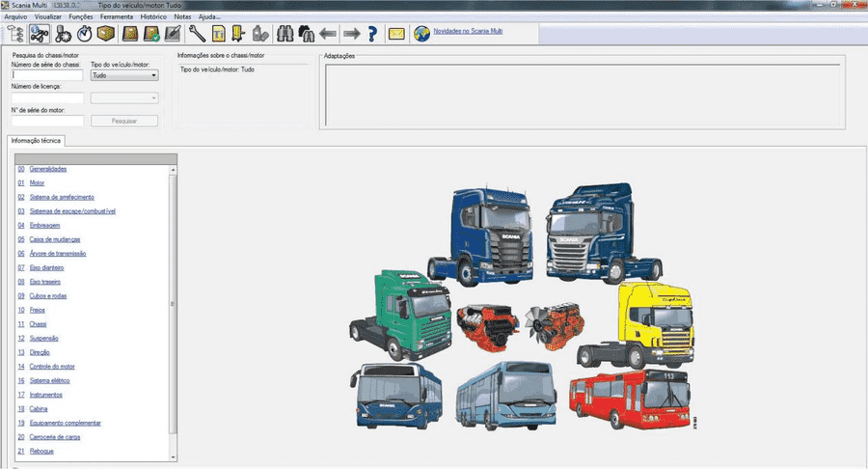
Task: Open the Caixa de mudanças link
Action: [54, 239]
